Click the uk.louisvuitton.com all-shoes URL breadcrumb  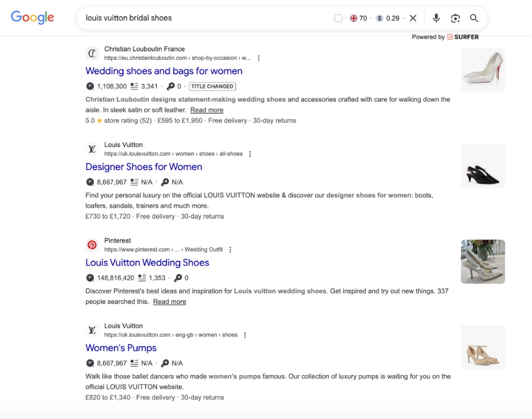pyautogui.click(x=173, y=154)
